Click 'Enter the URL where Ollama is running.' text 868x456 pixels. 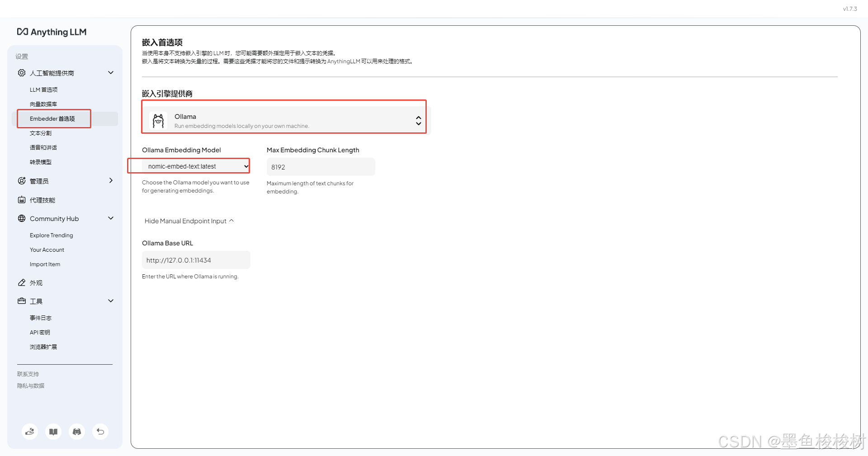190,277
